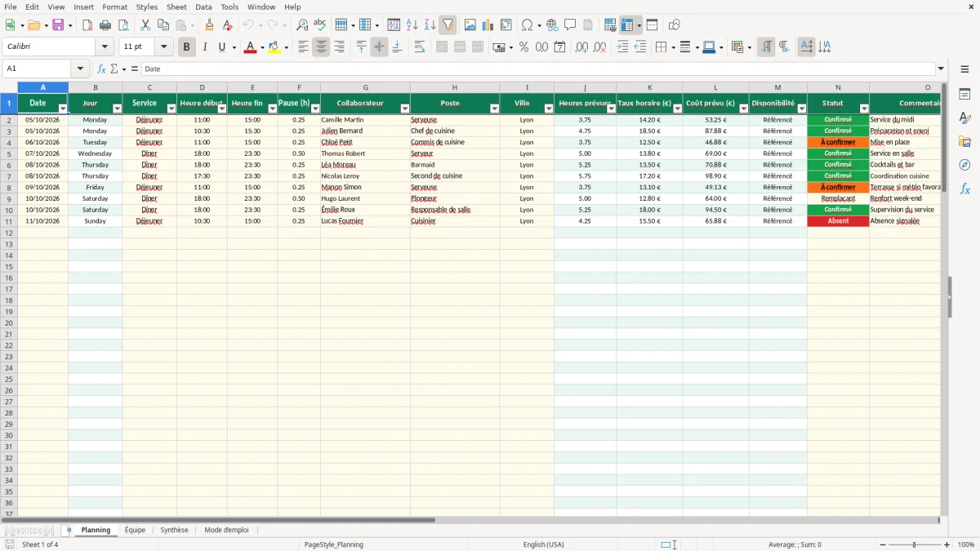Insert hyperlink icon
Screen dimensions: 980x551
[x=552, y=25]
